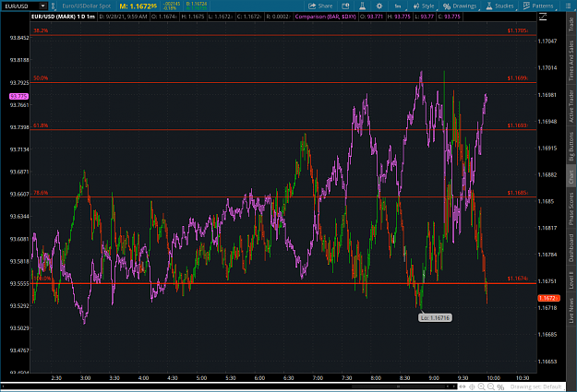Click the 50.0% Fibonacci level label
The height and width of the screenshot is (392, 577).
(41, 78)
